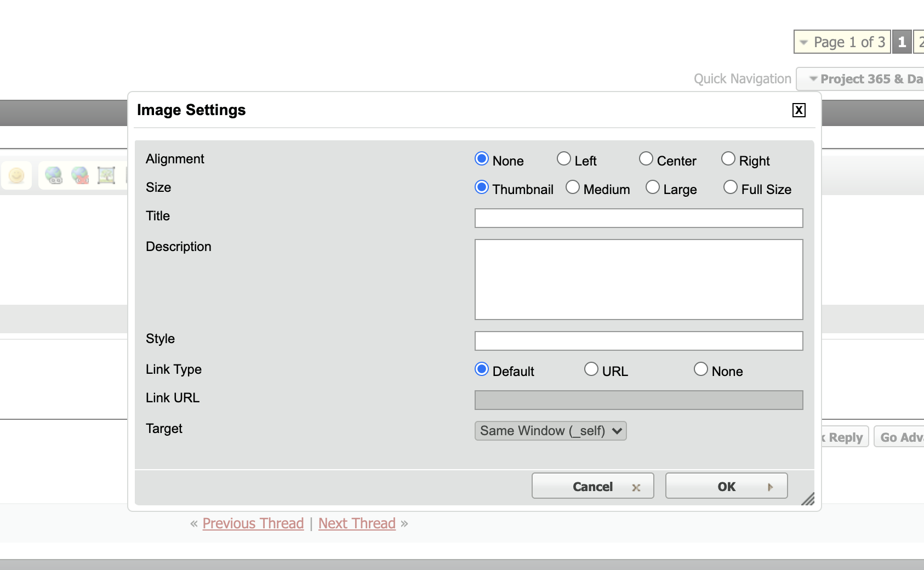The width and height of the screenshot is (924, 570).
Task: Grab the dialog resize handle corner
Action: pos(808,499)
